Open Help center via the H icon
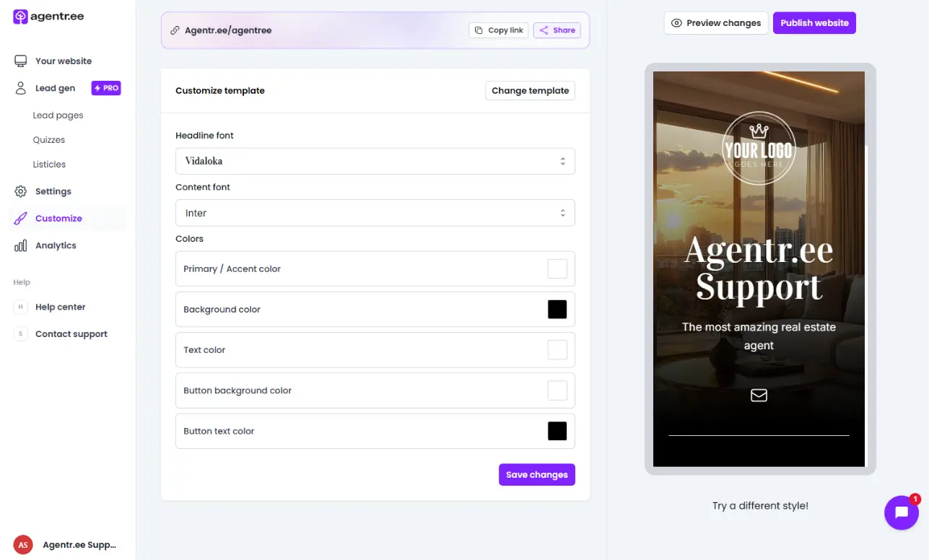Viewport: 929px width, 560px height. click(x=19, y=307)
